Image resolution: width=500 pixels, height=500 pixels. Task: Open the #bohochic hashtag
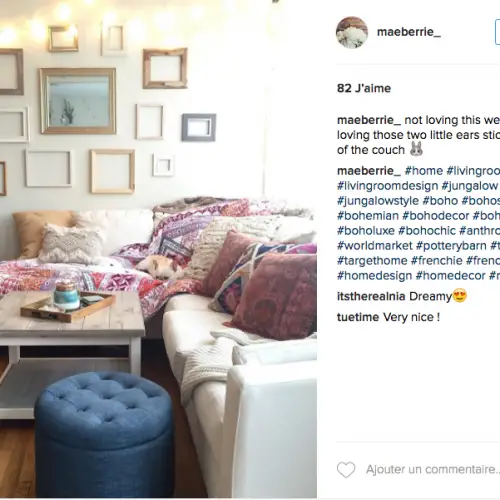tap(427, 231)
